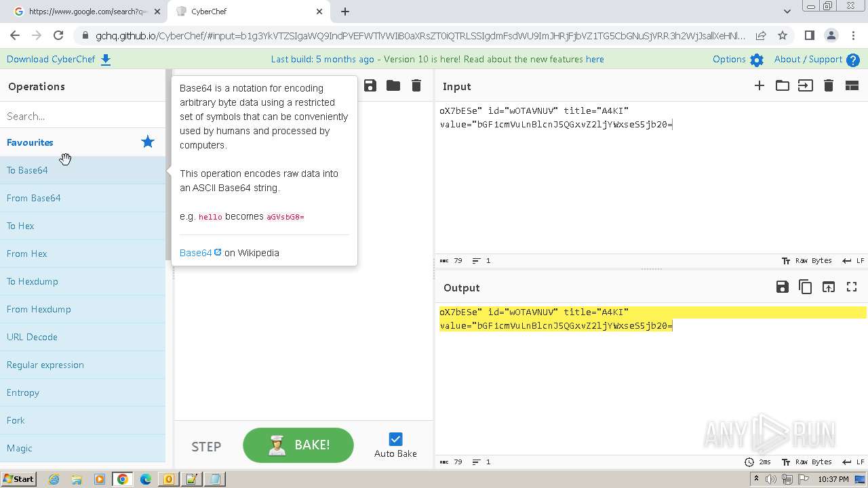Open browser side panel icon
Viewport: 868px width, 488px height.
click(809, 35)
